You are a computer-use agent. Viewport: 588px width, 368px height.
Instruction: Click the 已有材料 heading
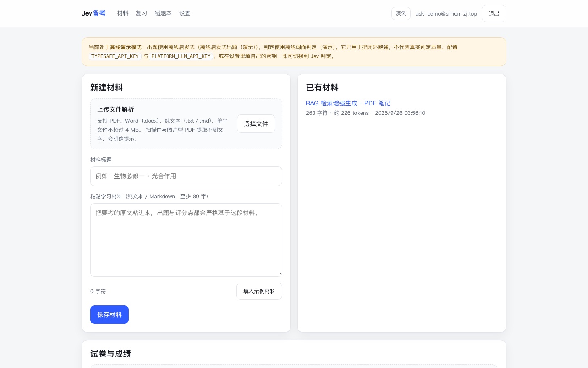322,88
